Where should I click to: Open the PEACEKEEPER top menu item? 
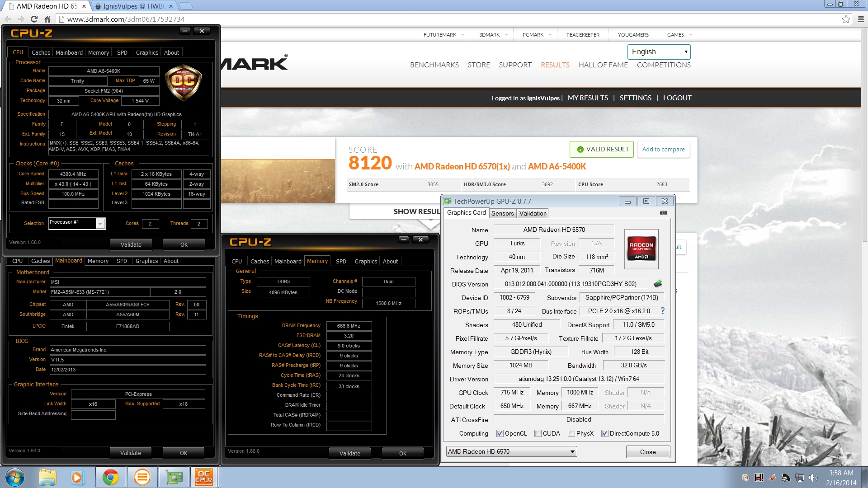(583, 35)
